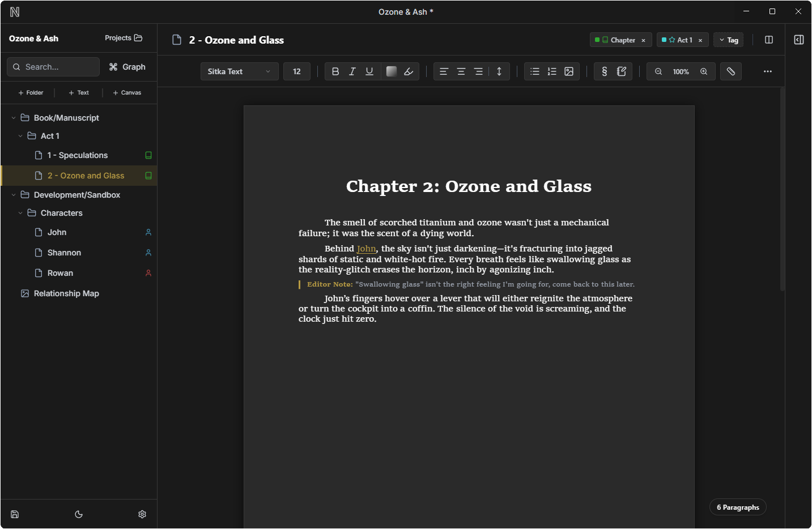Toggle bold formatting on selected text
This screenshot has width=812, height=529.
tap(335, 71)
